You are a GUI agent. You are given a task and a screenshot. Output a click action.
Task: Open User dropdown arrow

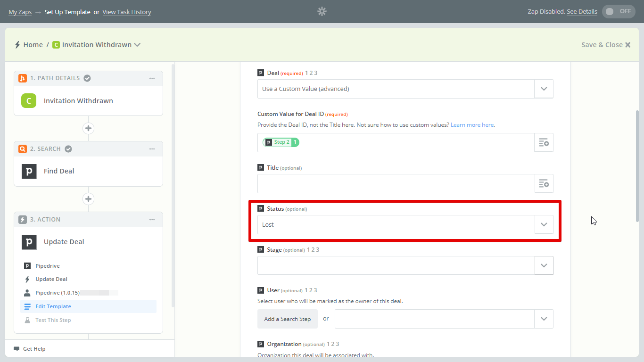point(544,319)
